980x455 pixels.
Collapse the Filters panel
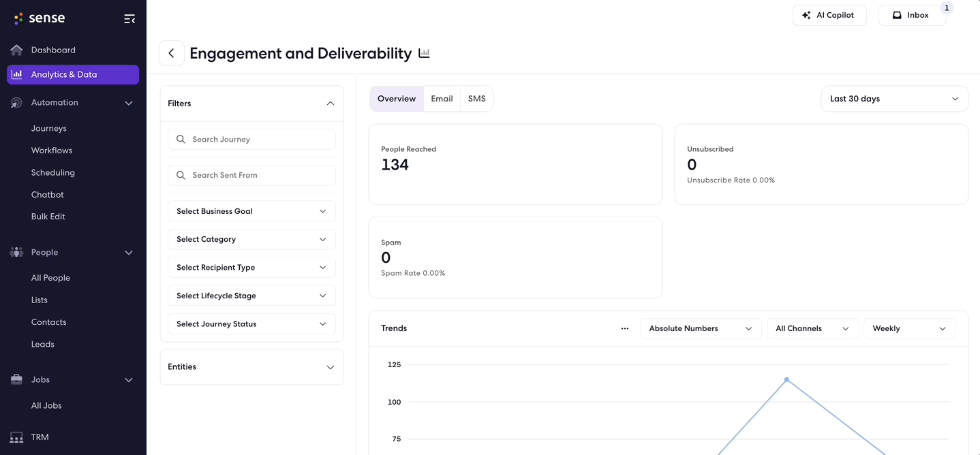pos(331,104)
